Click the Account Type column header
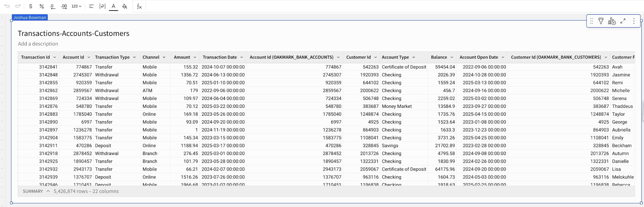Screen dimensions: 644x207 395,57
